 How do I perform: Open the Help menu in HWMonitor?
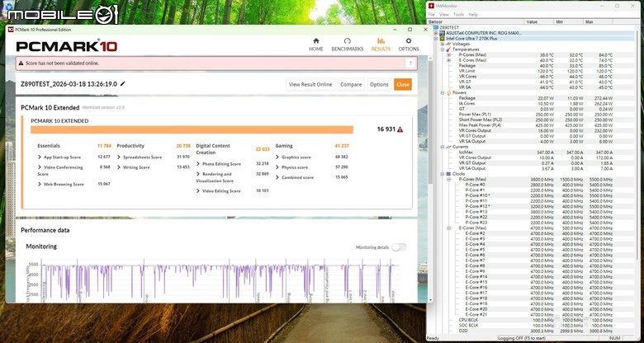tap(473, 14)
